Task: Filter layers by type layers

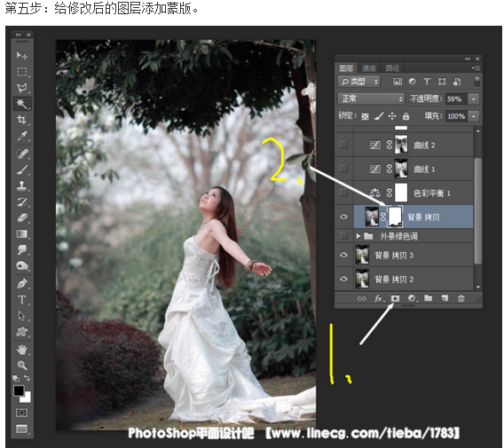Action: [427, 82]
